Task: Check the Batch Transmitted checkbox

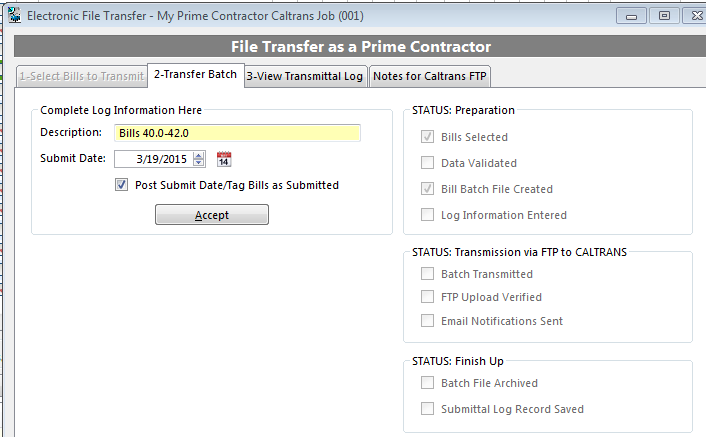Action: tap(427, 274)
